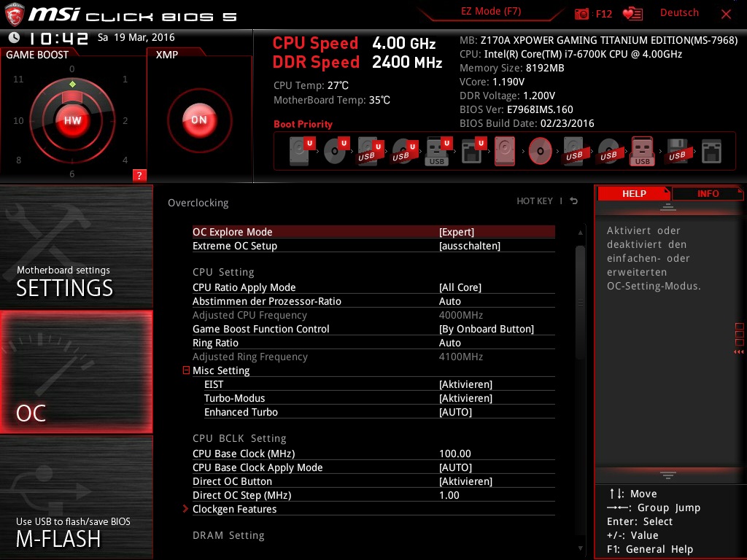The image size is (747, 560).
Task: Collapse the Misc Setting group
Action: point(186,370)
